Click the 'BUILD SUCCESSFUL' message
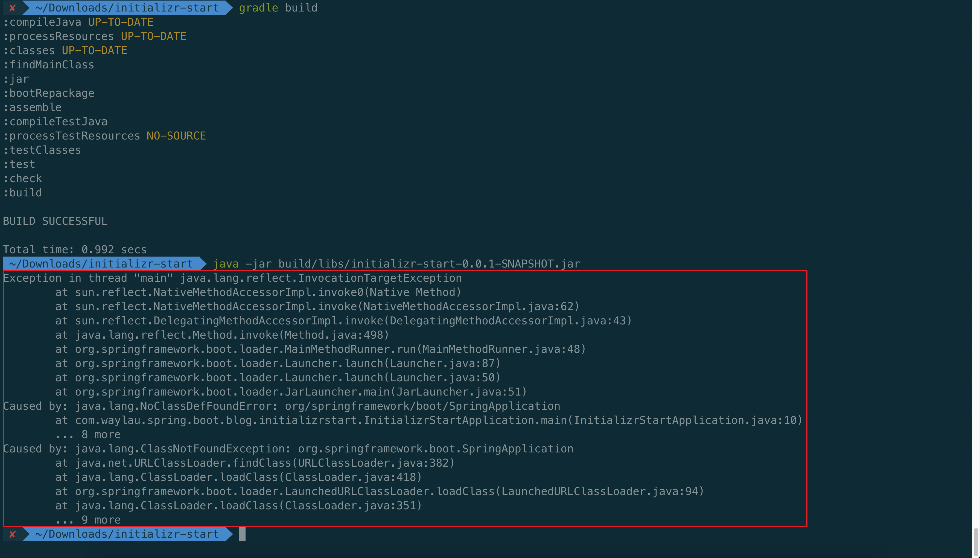 (55, 221)
